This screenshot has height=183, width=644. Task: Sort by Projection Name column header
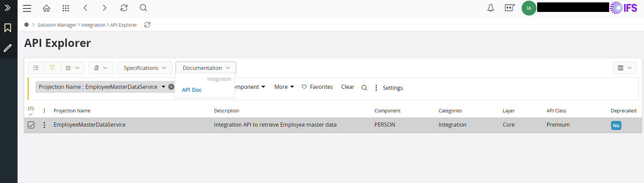tap(72, 111)
